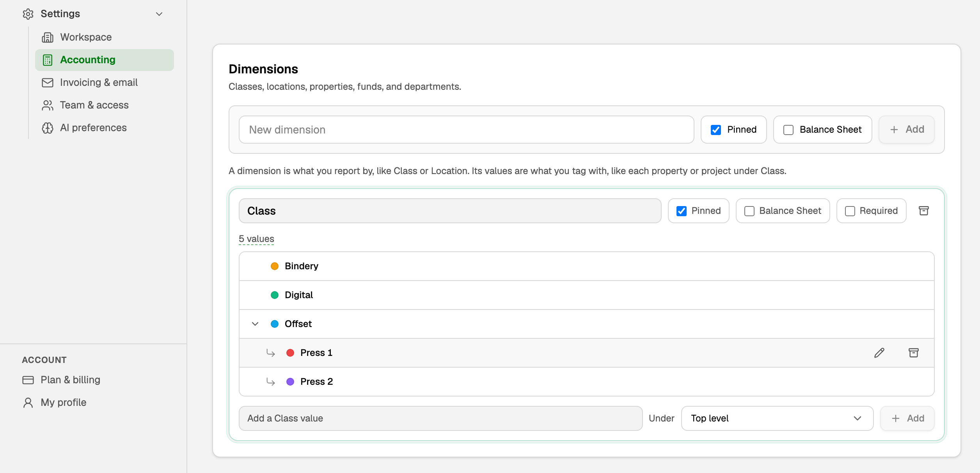Click the Plan & billing card icon
Screen dimensions: 980x473
click(x=28, y=380)
